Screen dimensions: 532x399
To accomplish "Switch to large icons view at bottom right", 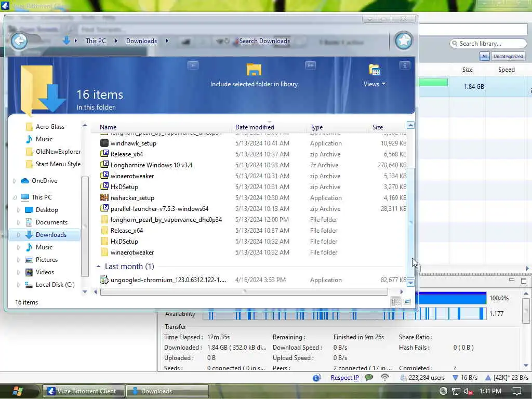I will [x=407, y=302].
